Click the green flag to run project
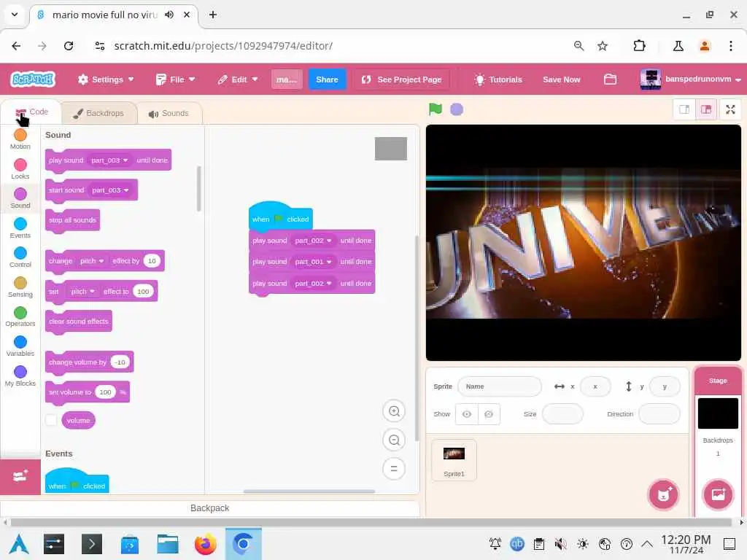This screenshot has width=747, height=560. (x=435, y=109)
